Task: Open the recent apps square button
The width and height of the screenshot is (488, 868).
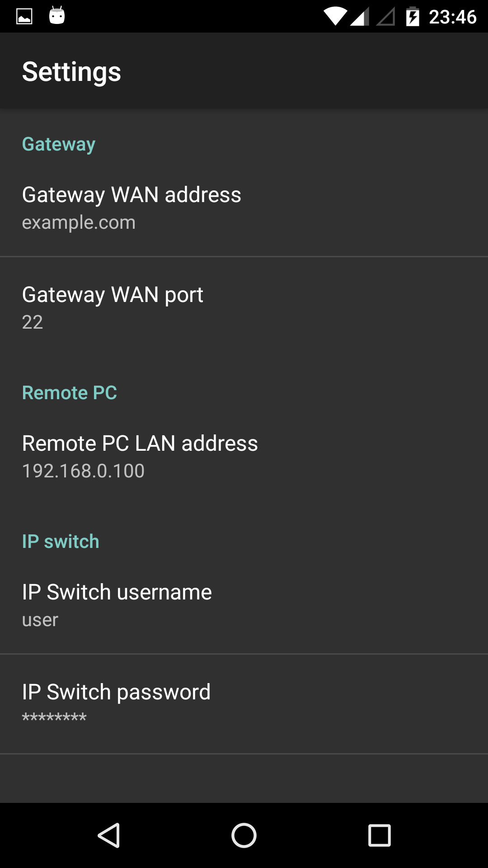Action: 379,835
